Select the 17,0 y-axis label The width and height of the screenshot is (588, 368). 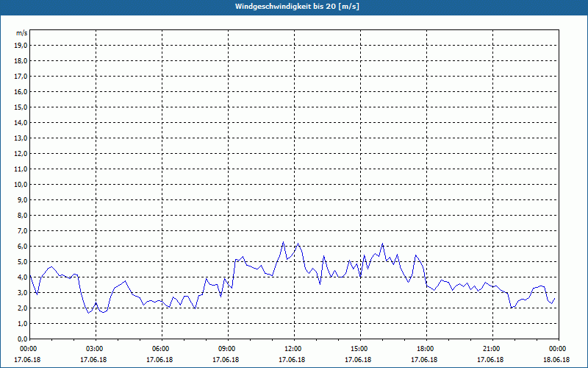pyautogui.click(x=21, y=77)
